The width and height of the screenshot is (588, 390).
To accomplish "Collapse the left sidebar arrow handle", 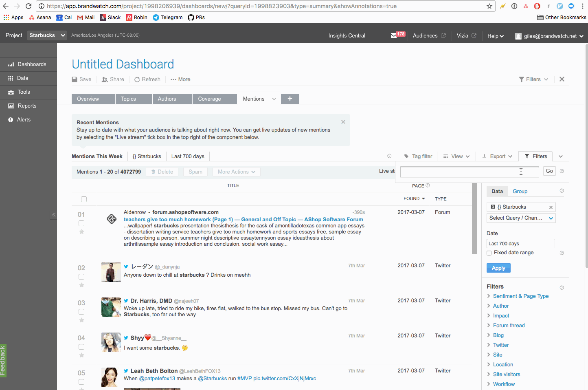I will (x=53, y=215).
